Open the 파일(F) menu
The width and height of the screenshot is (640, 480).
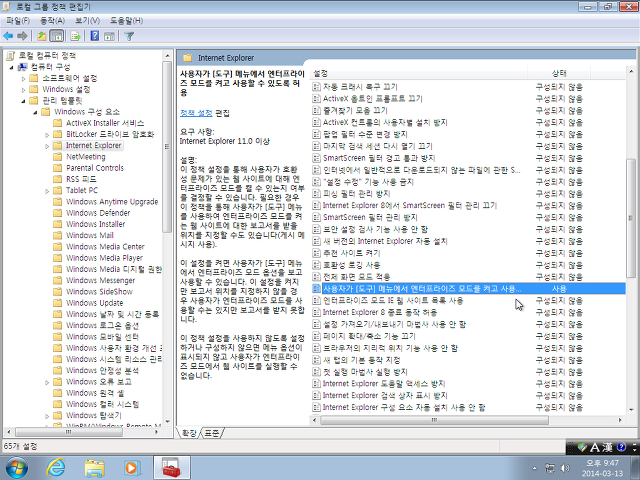pyautogui.click(x=18, y=20)
